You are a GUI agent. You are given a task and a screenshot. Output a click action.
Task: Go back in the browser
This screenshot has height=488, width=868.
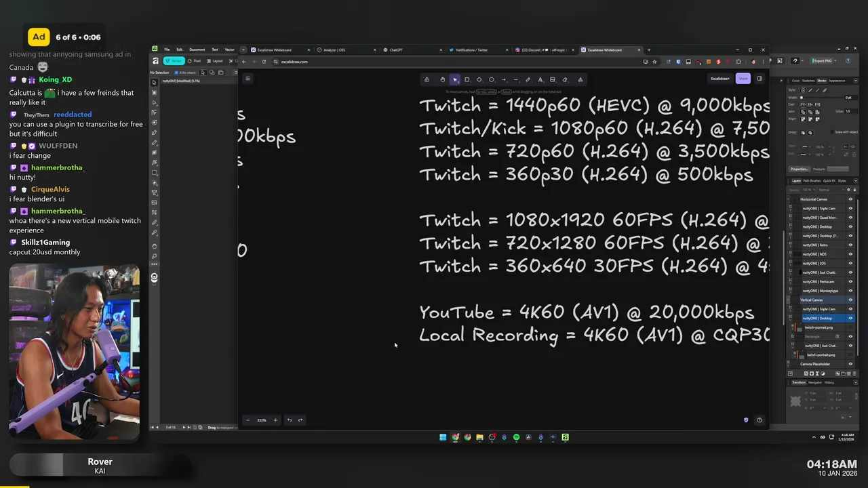[244, 62]
